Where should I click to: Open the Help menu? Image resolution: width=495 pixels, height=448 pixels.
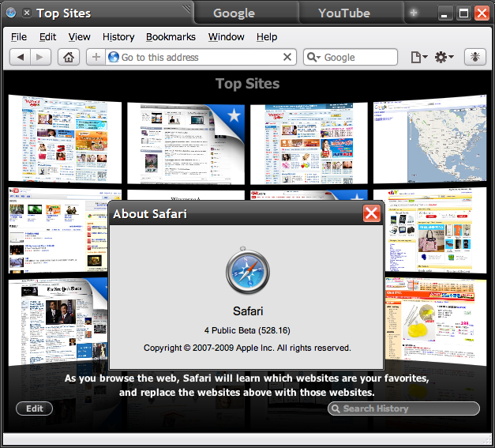coord(267,37)
